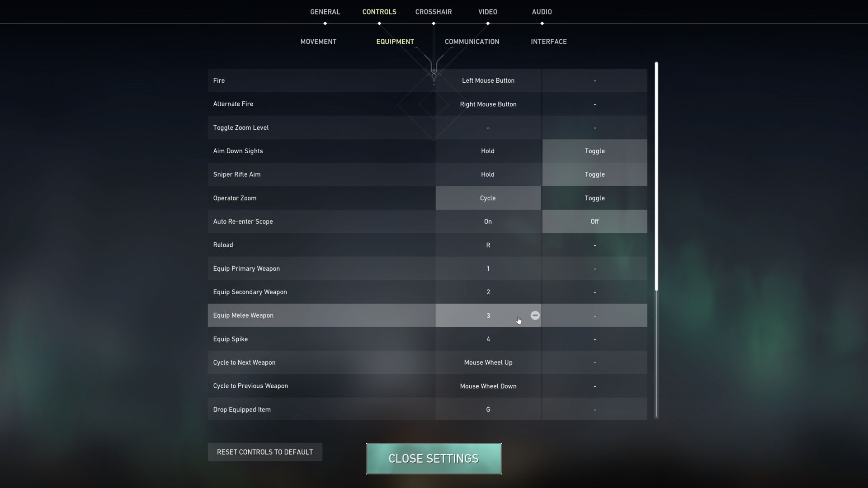Toggle Aim Down Sights to Hold mode
This screenshot has width=868, height=488.
point(488,151)
